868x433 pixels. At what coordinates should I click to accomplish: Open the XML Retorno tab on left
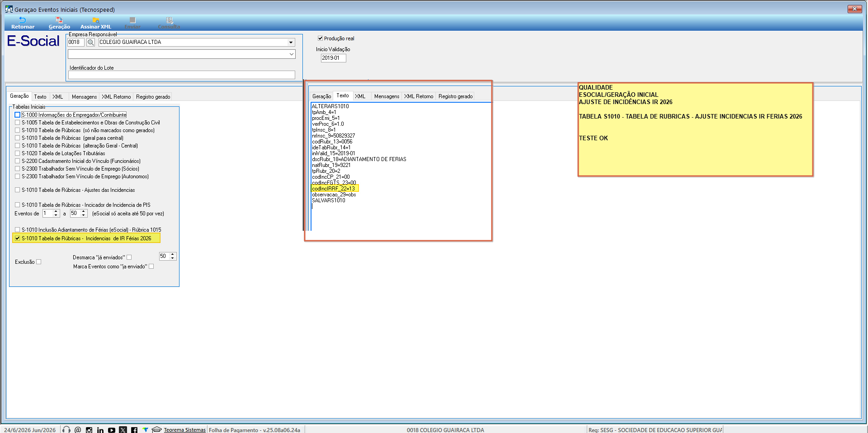coord(116,97)
